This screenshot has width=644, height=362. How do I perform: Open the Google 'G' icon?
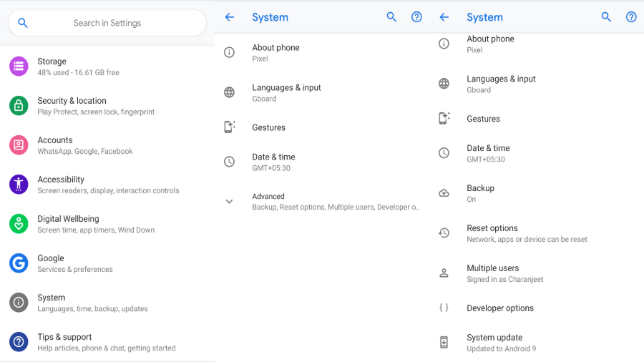tap(19, 263)
